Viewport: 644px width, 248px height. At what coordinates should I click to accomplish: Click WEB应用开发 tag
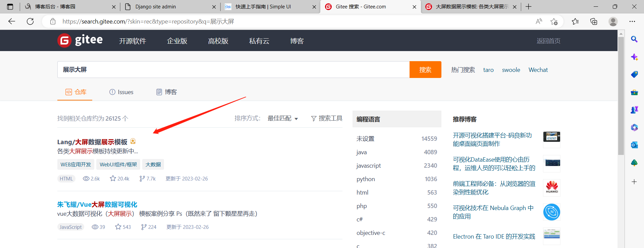[x=76, y=164]
